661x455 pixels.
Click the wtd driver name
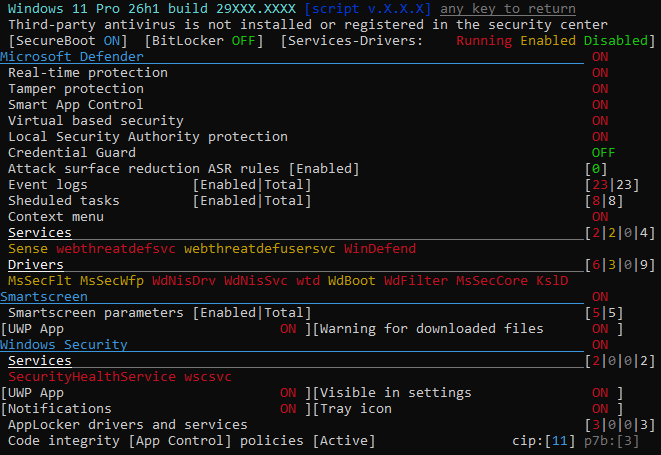coord(308,281)
